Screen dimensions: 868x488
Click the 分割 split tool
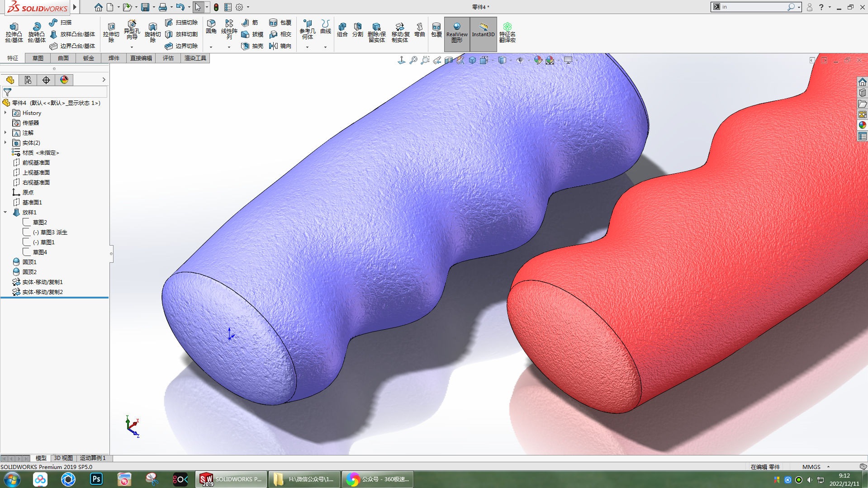[358, 30]
